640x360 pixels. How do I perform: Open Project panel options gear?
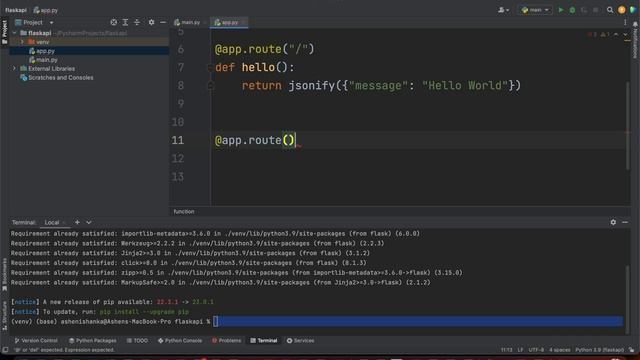coord(151,22)
